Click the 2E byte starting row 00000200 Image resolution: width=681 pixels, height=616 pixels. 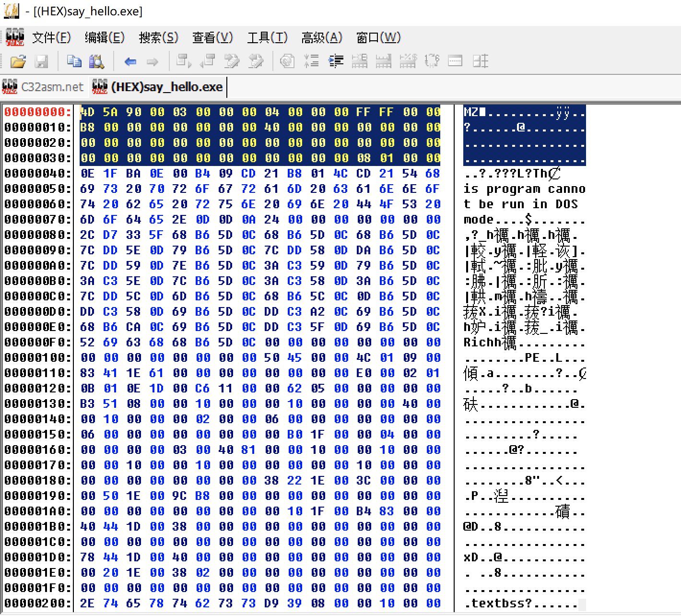(87, 603)
